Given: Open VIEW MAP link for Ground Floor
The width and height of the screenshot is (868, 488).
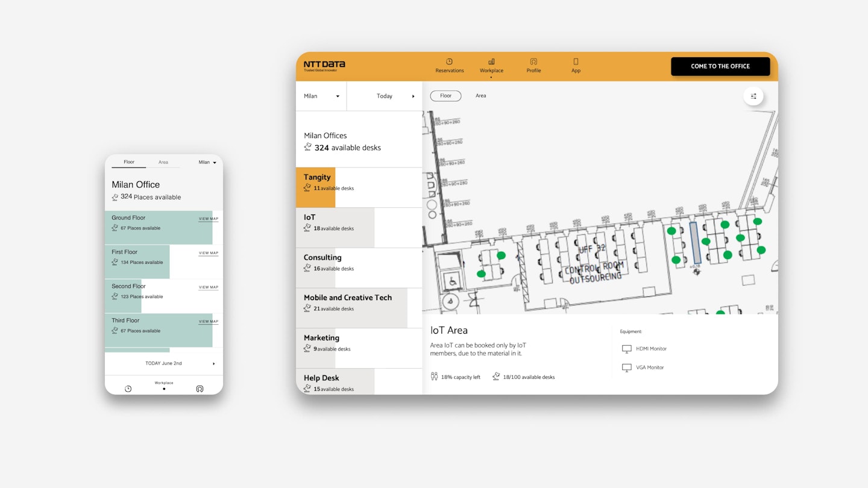Looking at the screenshot, I should [209, 219].
